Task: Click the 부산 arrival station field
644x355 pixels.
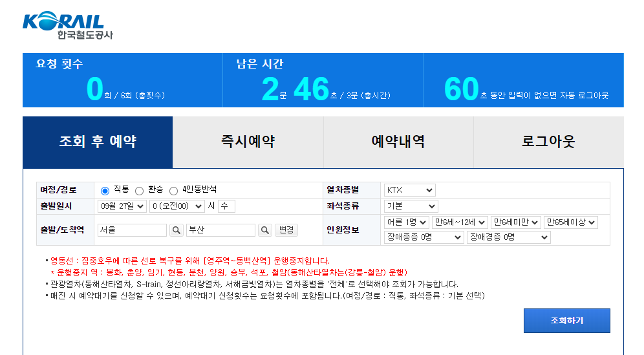Action: pyautogui.click(x=221, y=230)
